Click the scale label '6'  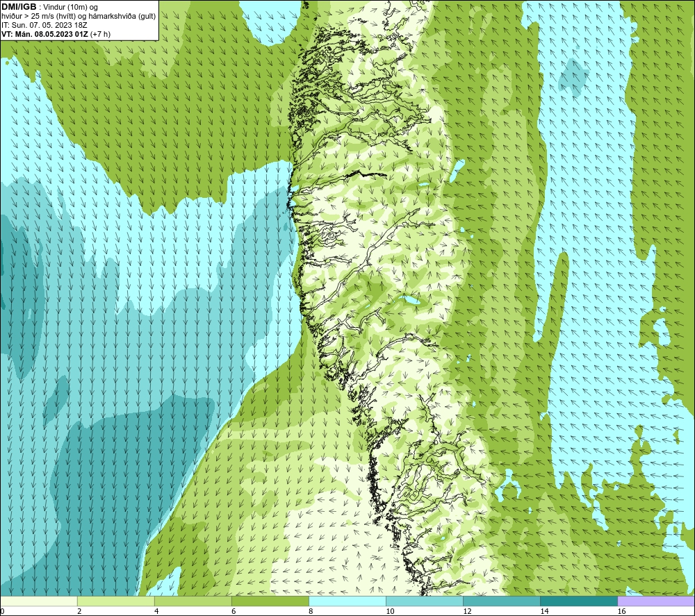pyautogui.click(x=234, y=612)
